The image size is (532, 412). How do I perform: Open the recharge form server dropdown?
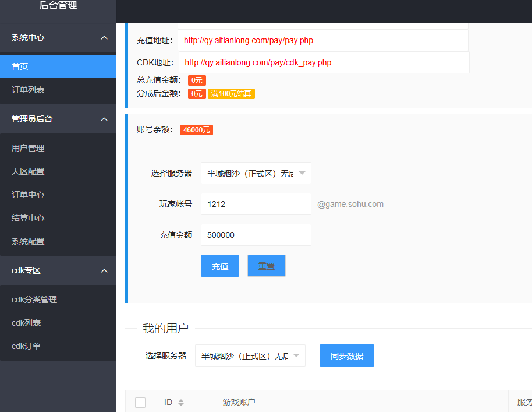(x=256, y=173)
